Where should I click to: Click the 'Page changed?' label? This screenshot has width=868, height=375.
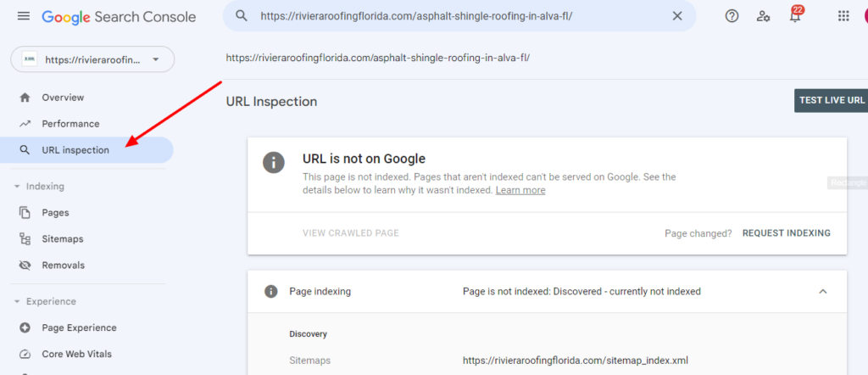[x=698, y=234]
